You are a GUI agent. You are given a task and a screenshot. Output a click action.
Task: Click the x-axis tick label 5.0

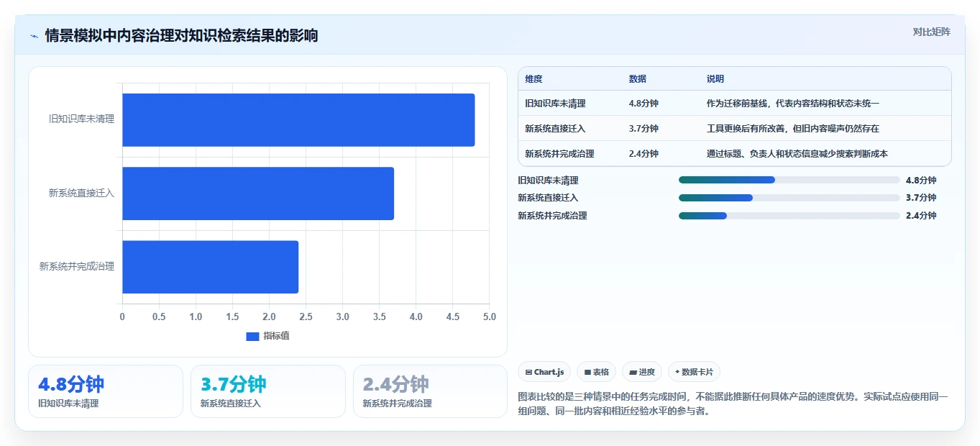click(489, 317)
